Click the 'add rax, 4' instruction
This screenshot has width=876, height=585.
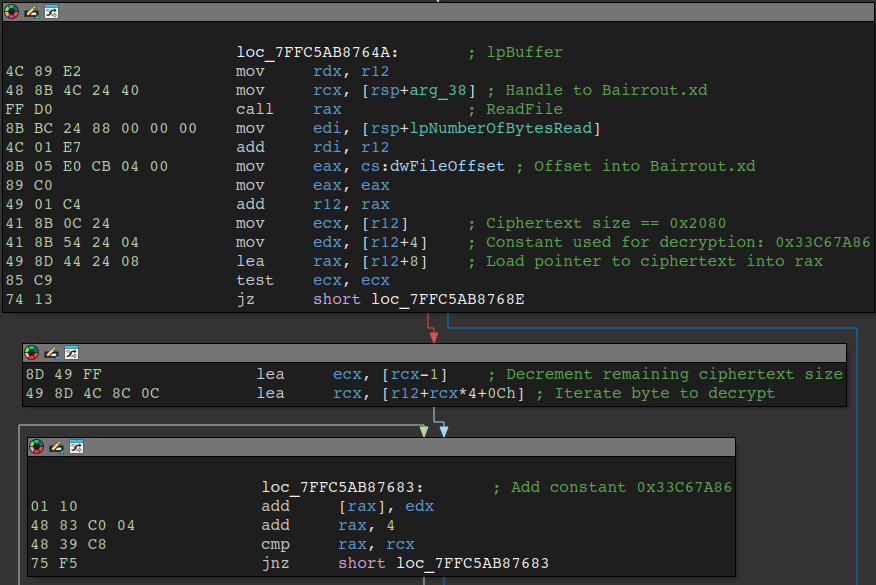click(328, 525)
